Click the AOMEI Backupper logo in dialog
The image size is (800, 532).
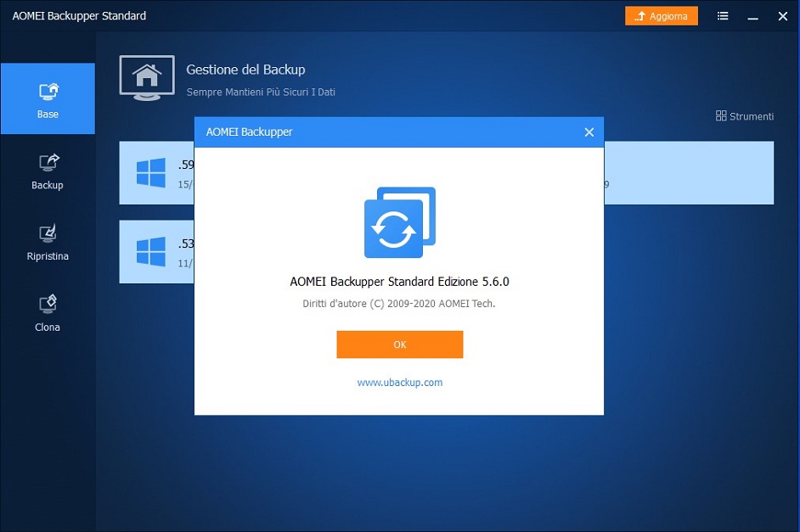coord(399,222)
